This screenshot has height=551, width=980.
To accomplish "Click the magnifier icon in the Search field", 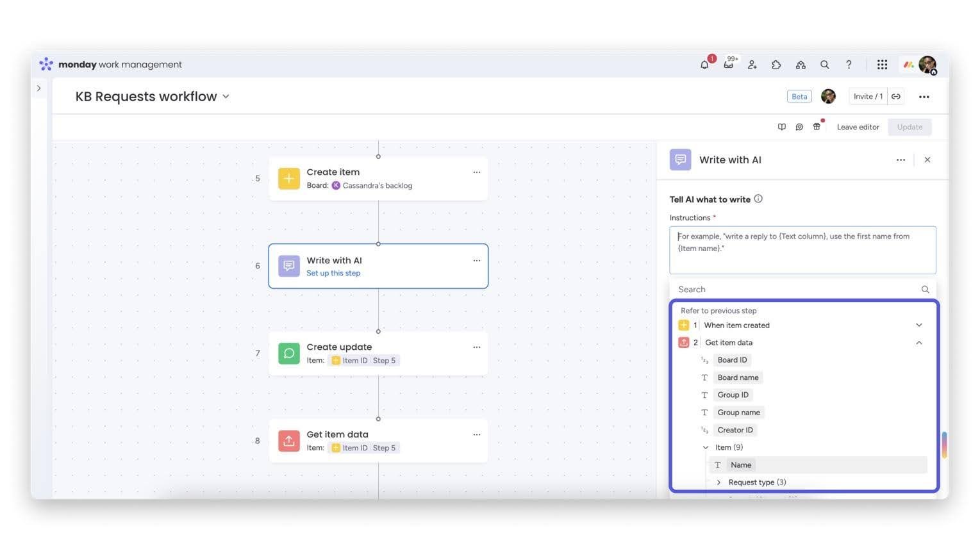I will click(925, 290).
